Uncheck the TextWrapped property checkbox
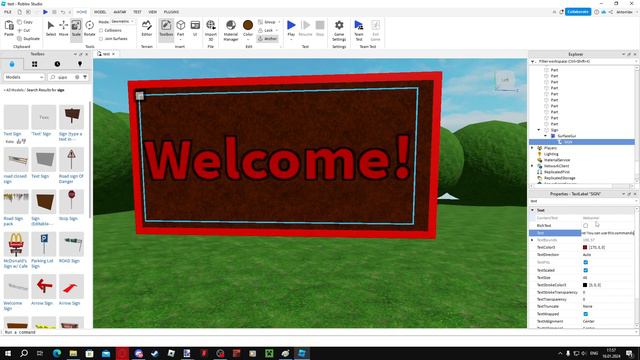 [586, 314]
